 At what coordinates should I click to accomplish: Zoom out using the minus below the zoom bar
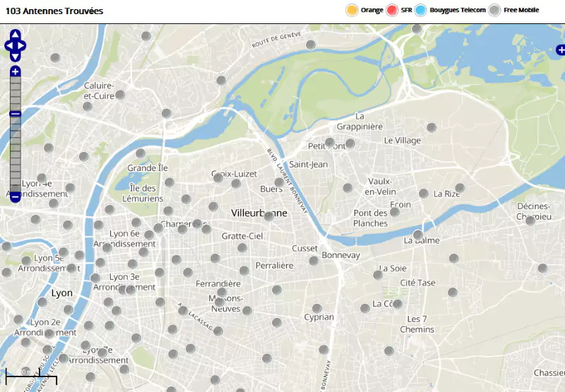tap(16, 197)
